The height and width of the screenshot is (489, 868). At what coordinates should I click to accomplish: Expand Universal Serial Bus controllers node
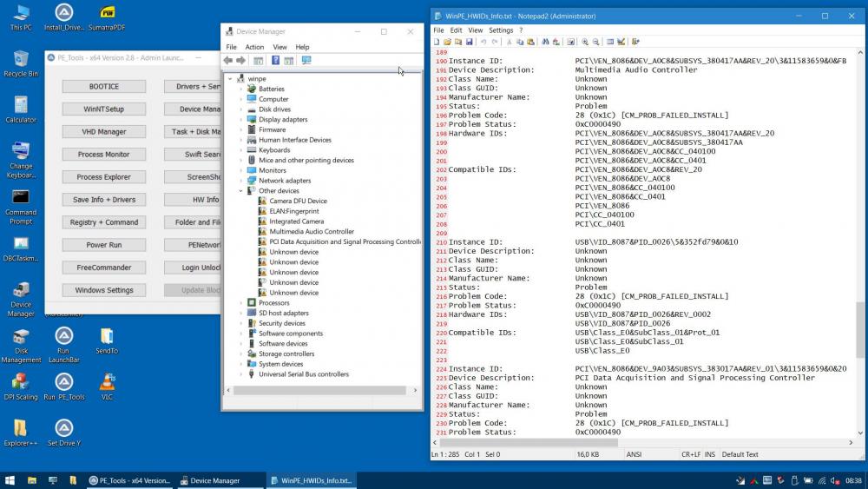[x=240, y=374]
